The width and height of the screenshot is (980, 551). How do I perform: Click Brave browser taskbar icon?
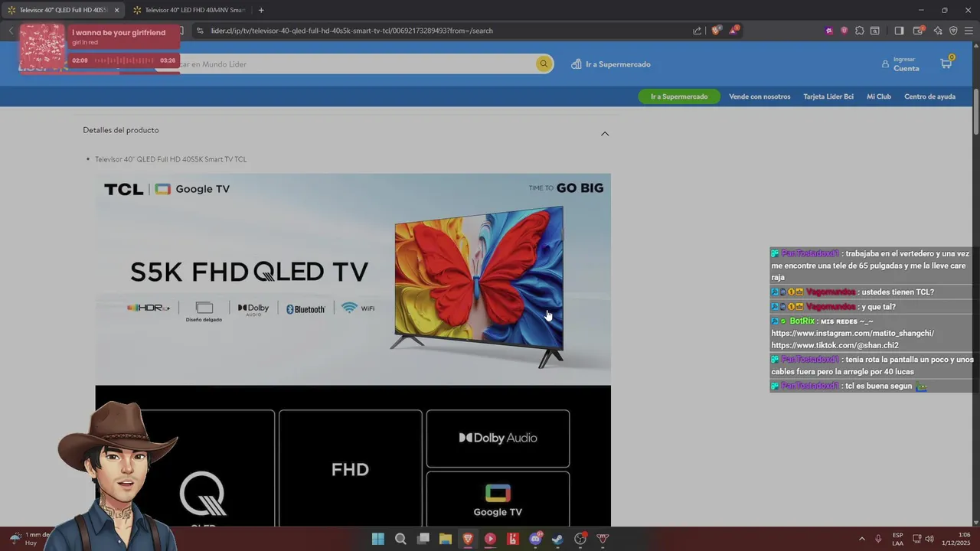[x=468, y=539]
